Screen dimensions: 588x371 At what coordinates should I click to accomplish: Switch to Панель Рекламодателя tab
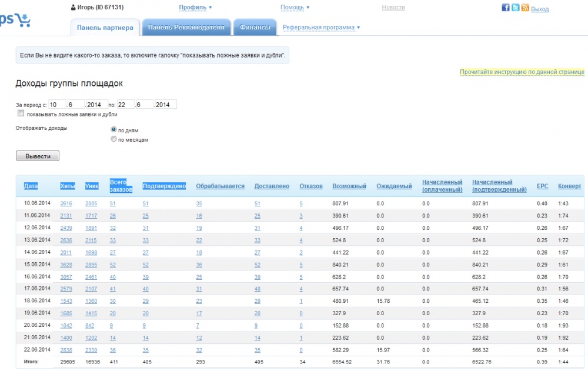pos(186,28)
